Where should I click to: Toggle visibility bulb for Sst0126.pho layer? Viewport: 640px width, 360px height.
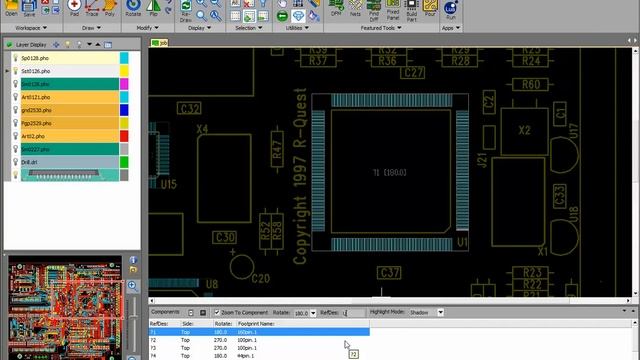(16, 71)
